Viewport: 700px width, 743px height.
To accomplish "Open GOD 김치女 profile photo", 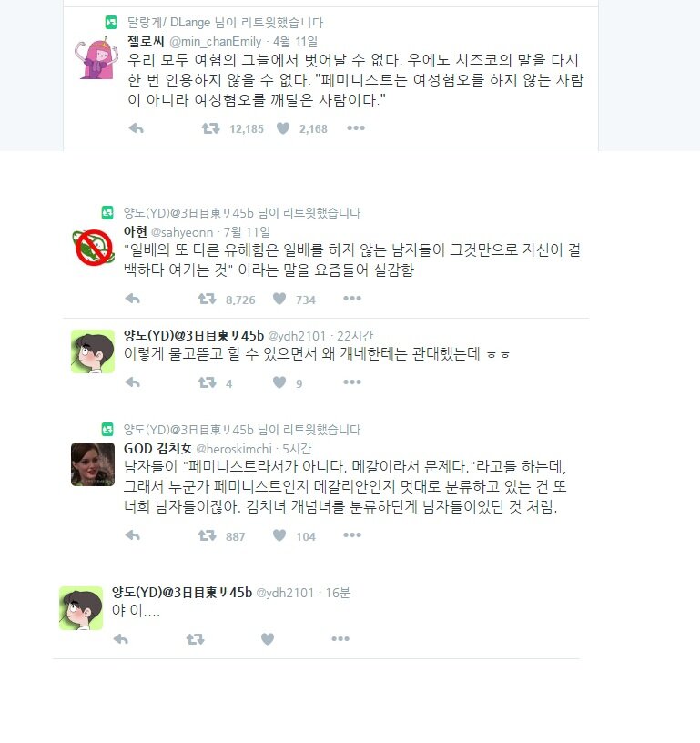I will click(93, 464).
